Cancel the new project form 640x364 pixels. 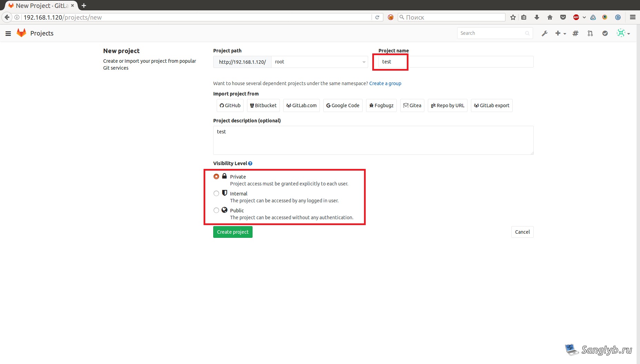[x=522, y=232]
